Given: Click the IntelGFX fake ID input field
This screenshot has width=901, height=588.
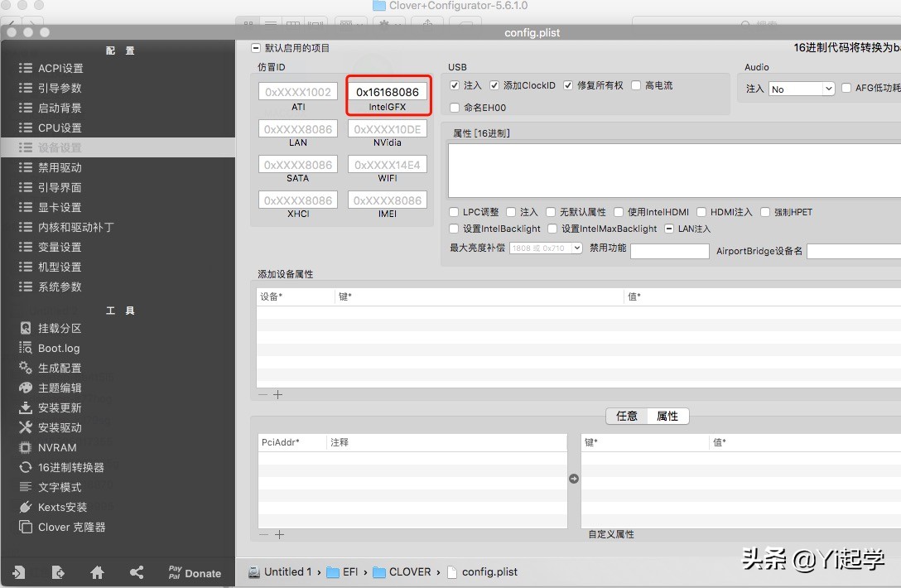Looking at the screenshot, I should [x=388, y=92].
